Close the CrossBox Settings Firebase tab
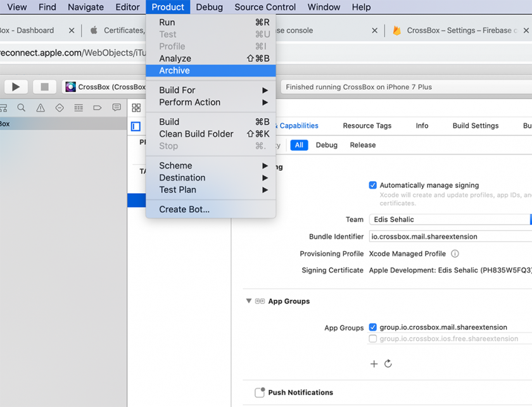 pos(526,30)
